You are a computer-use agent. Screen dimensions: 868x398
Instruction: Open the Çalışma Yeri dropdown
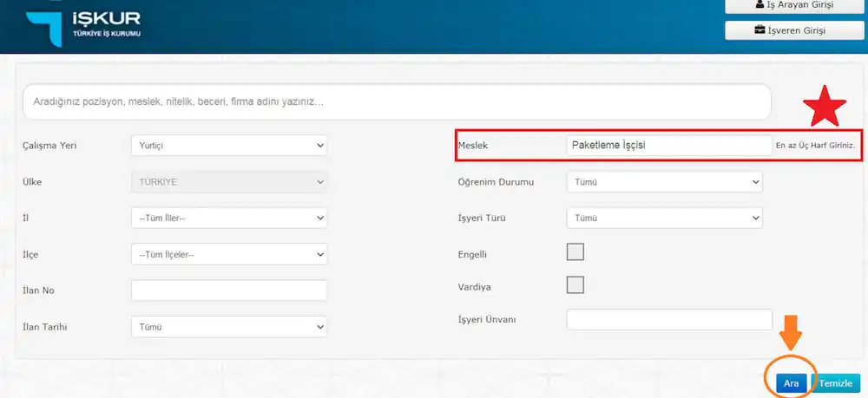(x=229, y=146)
